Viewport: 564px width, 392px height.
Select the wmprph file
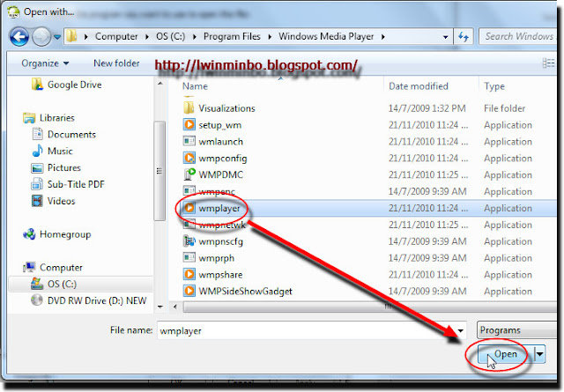click(x=216, y=258)
